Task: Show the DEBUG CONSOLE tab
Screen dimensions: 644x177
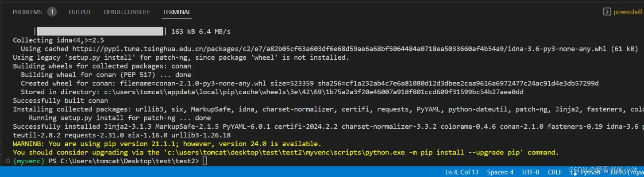Action: tap(127, 12)
